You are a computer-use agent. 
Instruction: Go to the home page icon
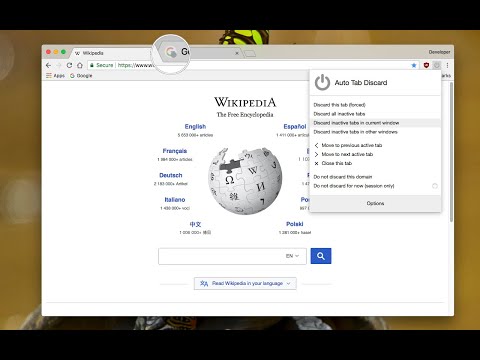pyautogui.click(x=80, y=65)
